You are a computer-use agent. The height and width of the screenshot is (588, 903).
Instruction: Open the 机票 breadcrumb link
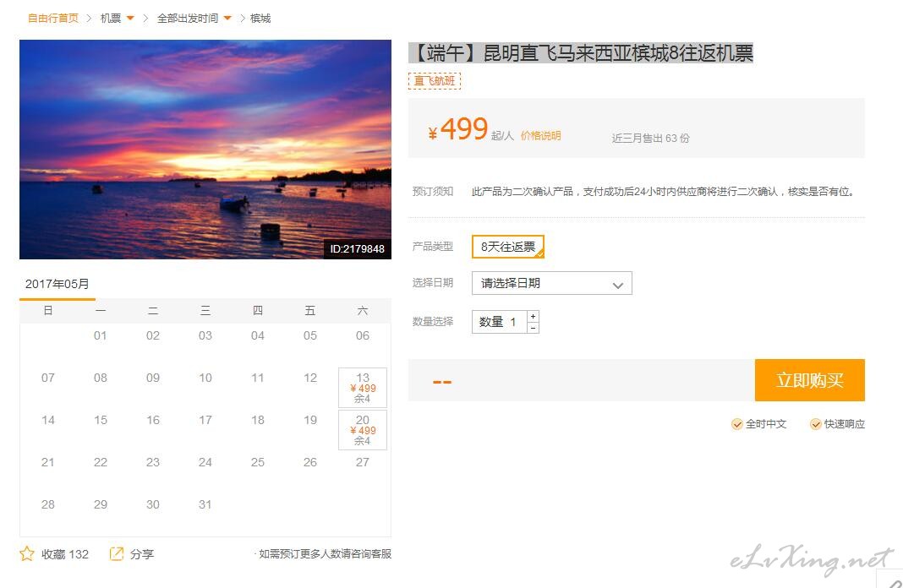pyautogui.click(x=111, y=19)
